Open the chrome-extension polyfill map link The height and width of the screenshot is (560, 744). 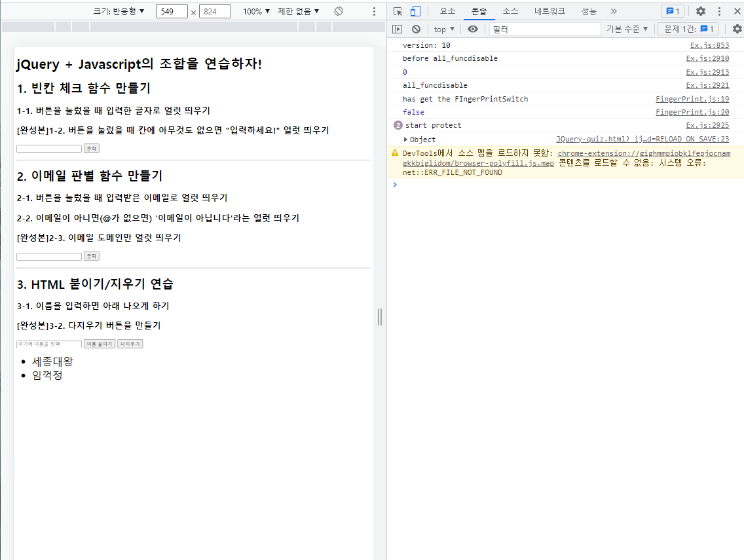[x=566, y=158]
